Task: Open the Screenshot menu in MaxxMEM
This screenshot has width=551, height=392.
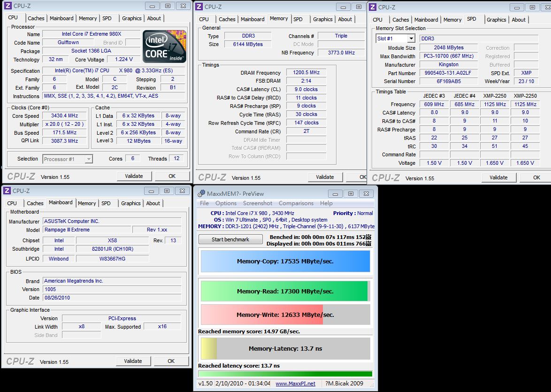Action: pyautogui.click(x=258, y=203)
